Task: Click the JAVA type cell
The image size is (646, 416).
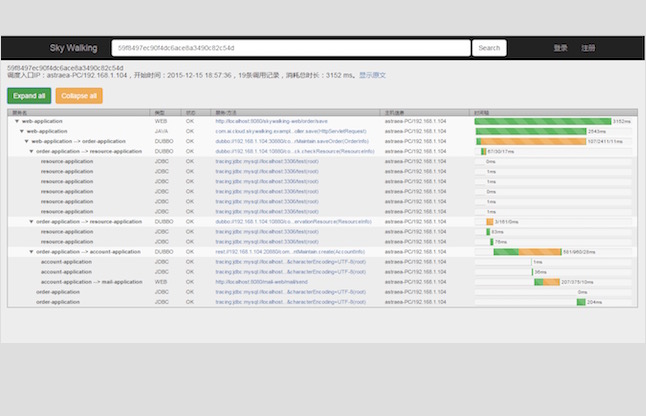Action: point(161,131)
